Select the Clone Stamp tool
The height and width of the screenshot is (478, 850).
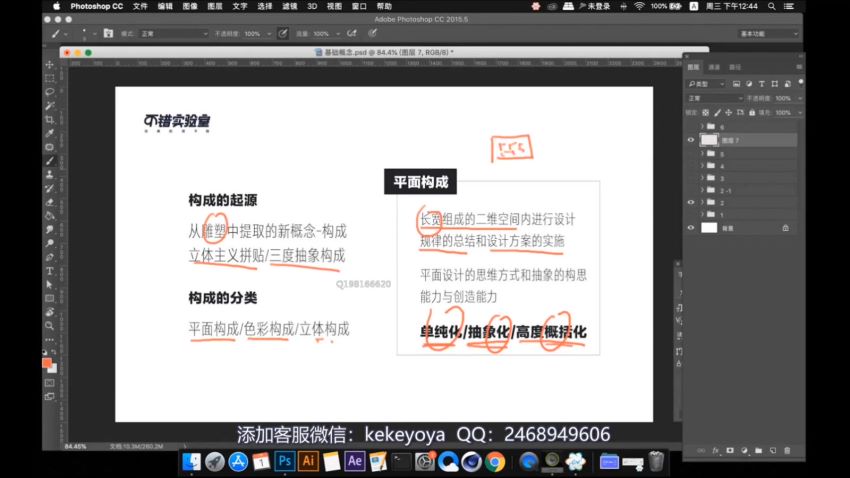tap(49, 175)
